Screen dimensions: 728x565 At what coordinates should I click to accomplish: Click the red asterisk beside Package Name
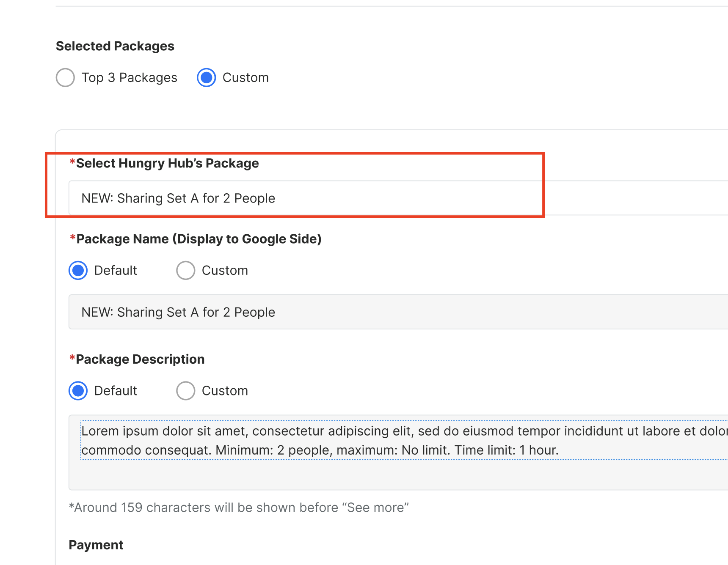(x=73, y=238)
